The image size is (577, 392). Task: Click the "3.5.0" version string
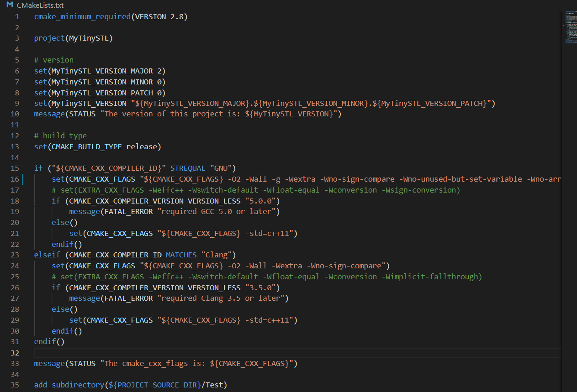coord(260,287)
